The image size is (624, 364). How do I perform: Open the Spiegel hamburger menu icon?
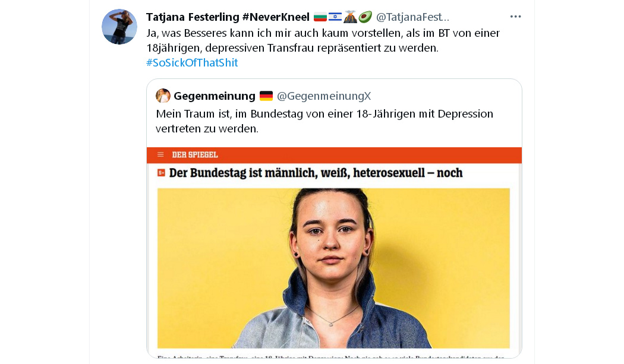click(x=160, y=155)
